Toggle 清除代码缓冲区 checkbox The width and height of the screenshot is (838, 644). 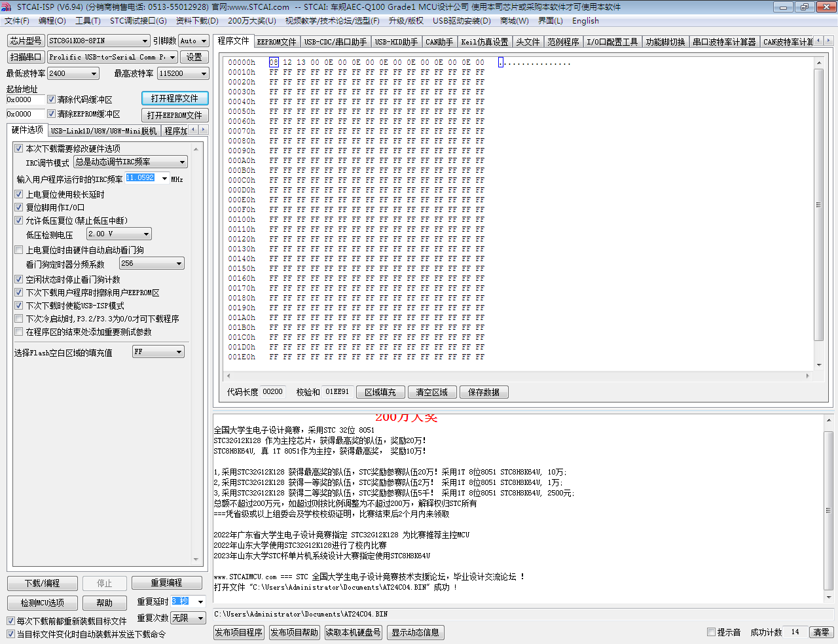[51, 99]
